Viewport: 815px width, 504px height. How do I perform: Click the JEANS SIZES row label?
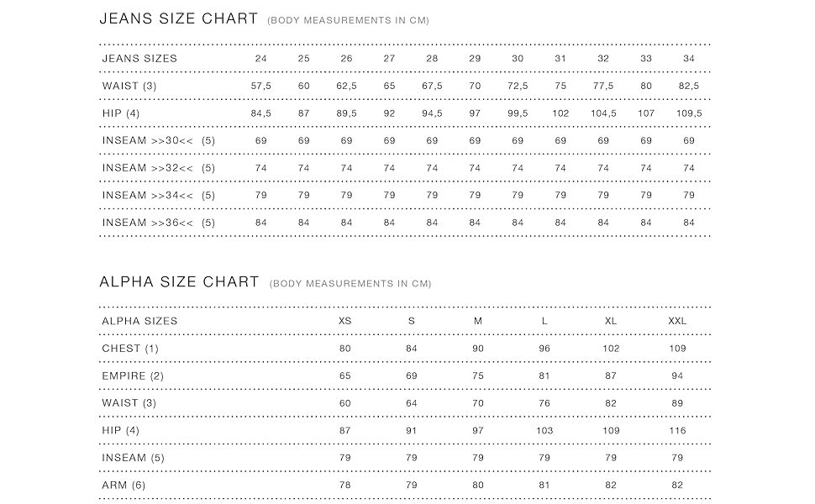click(139, 59)
